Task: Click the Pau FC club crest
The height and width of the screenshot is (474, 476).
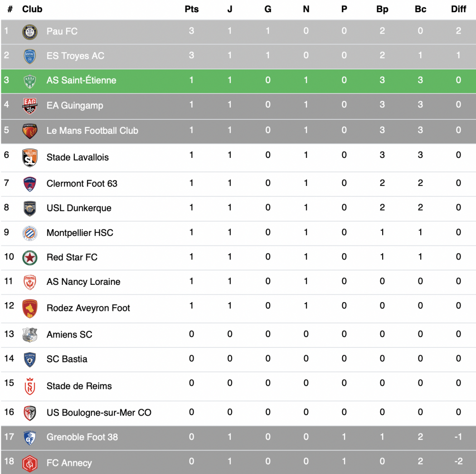Action: [30, 32]
